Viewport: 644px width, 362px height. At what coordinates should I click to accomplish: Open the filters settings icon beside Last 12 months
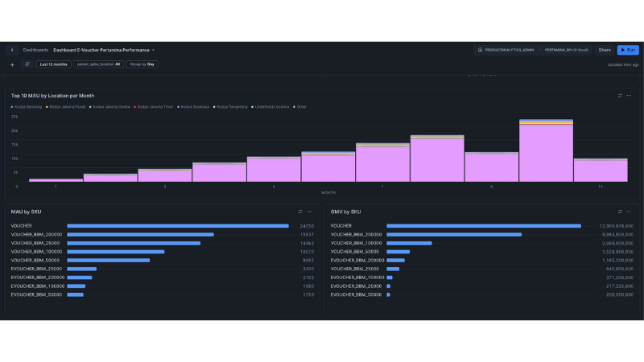(x=27, y=64)
